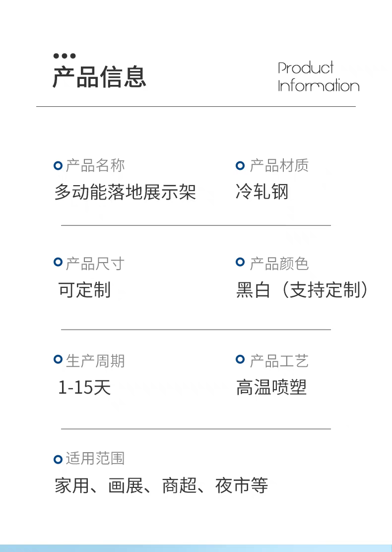Tap the ring bullet beside 产品工艺
This screenshot has width=392, height=552.
point(240,359)
